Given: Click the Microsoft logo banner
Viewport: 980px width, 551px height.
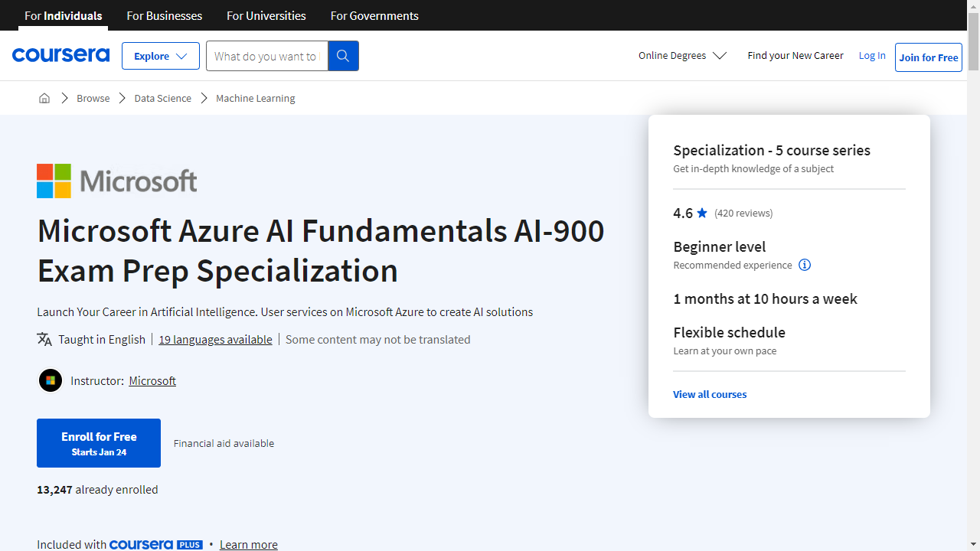Looking at the screenshot, I should 117,181.
